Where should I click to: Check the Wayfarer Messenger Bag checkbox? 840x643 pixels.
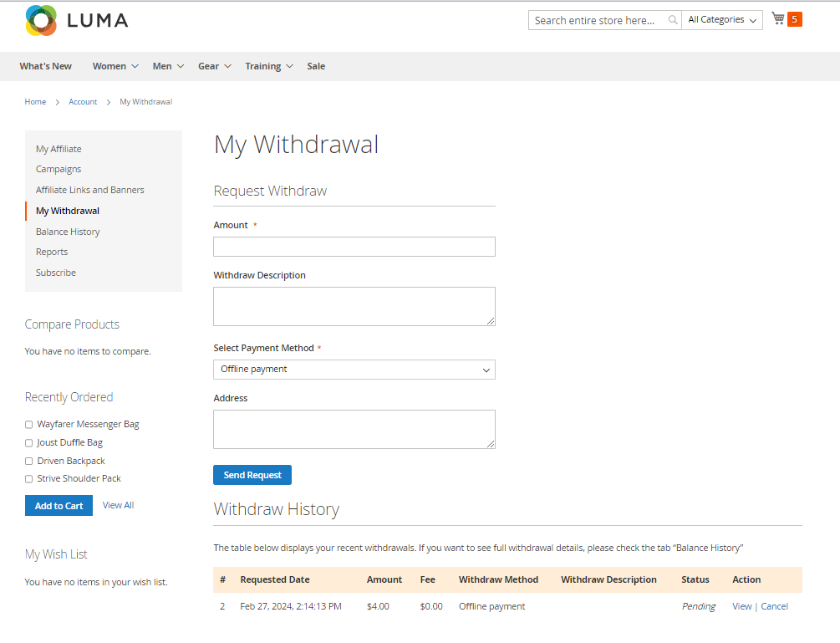coord(29,425)
